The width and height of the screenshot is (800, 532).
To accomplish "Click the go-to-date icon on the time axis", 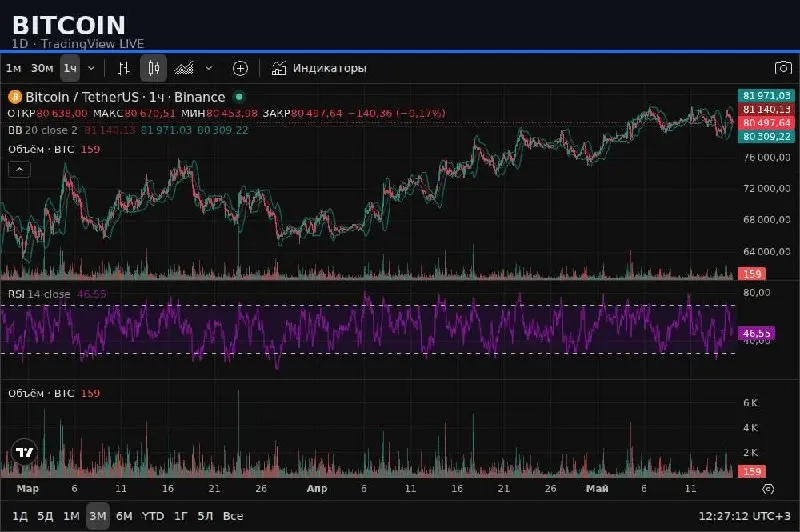I will (x=768, y=489).
